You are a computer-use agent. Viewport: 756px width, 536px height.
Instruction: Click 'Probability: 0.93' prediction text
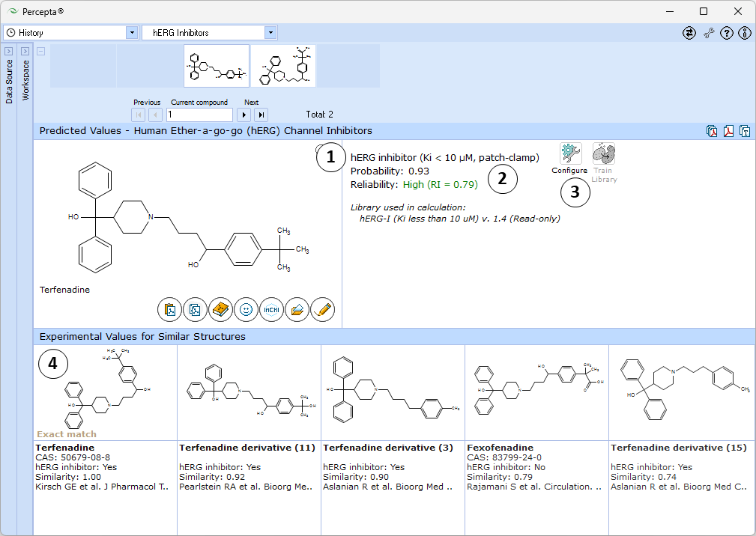390,171
